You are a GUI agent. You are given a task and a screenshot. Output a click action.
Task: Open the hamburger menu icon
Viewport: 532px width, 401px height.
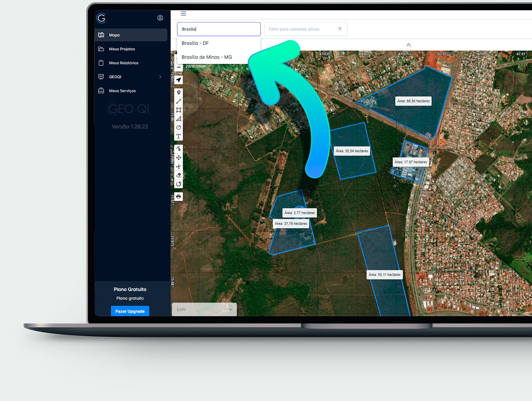coord(183,13)
